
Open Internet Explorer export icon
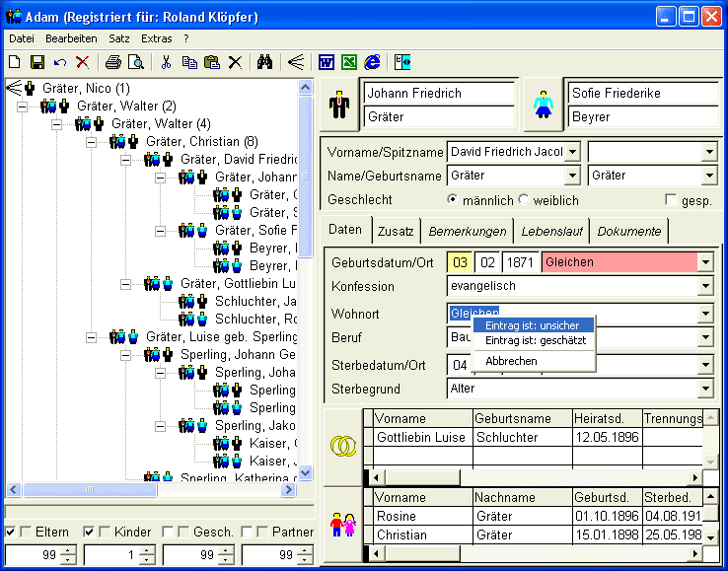pos(372,62)
